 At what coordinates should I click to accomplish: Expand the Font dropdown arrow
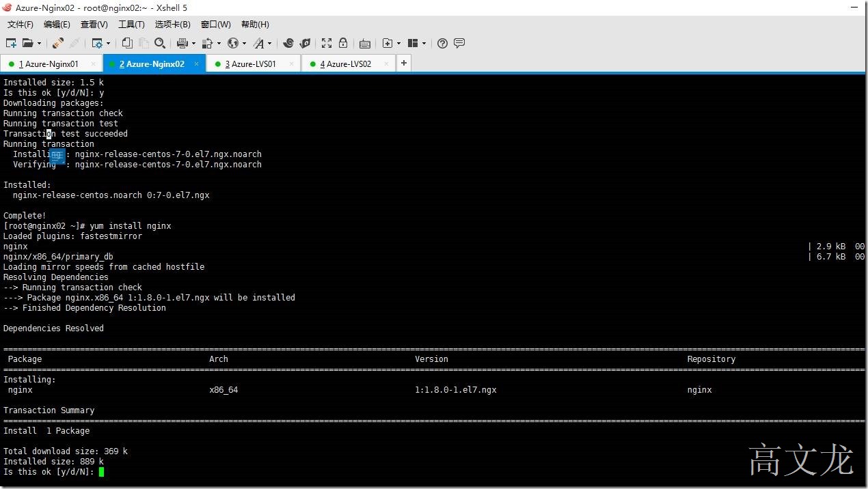click(x=270, y=43)
